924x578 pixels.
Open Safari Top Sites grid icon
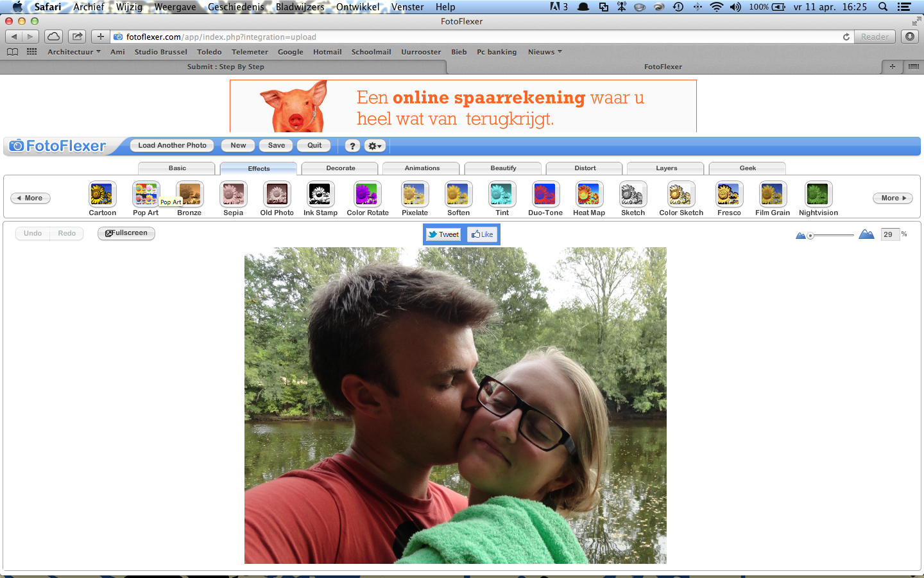coord(31,52)
